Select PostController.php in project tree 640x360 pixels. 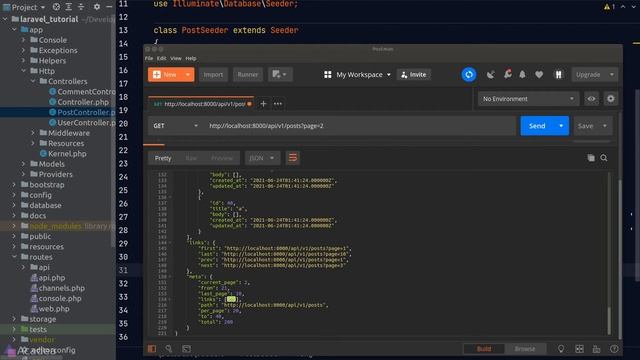82,112
